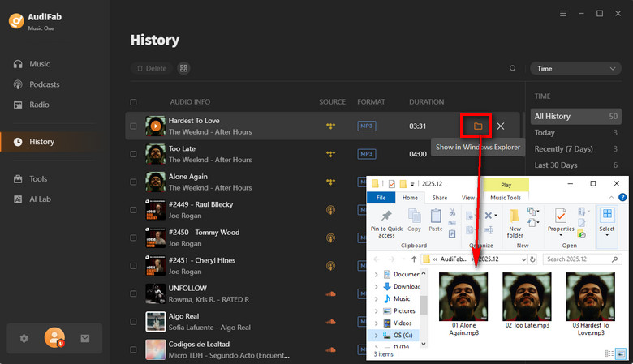Switch to Share tab in Explorer
633x364 pixels.
click(x=440, y=198)
